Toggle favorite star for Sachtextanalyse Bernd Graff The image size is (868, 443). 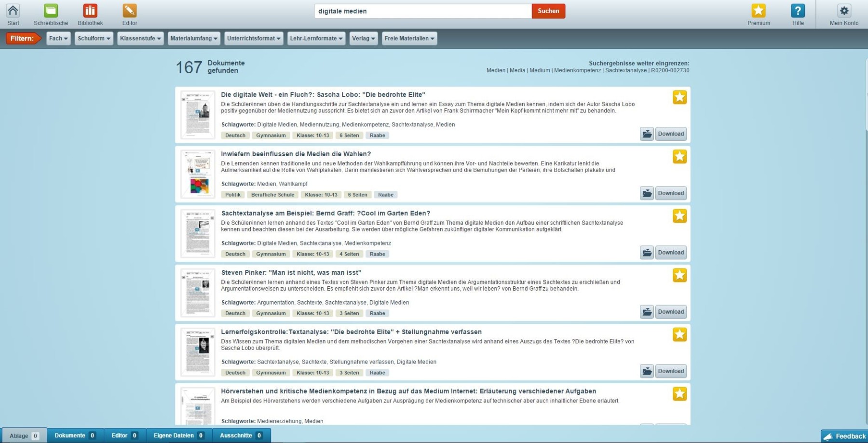(x=679, y=216)
